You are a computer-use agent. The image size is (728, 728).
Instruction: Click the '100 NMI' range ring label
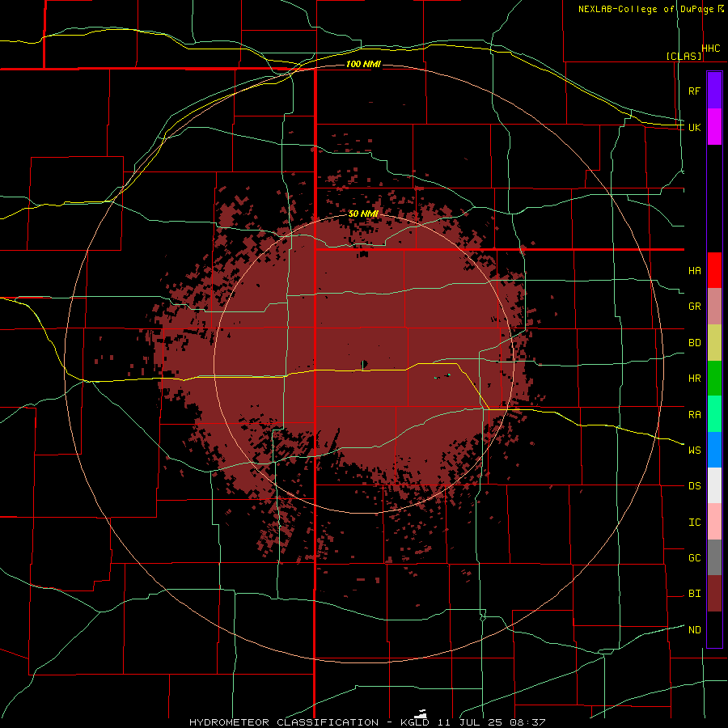363,64
